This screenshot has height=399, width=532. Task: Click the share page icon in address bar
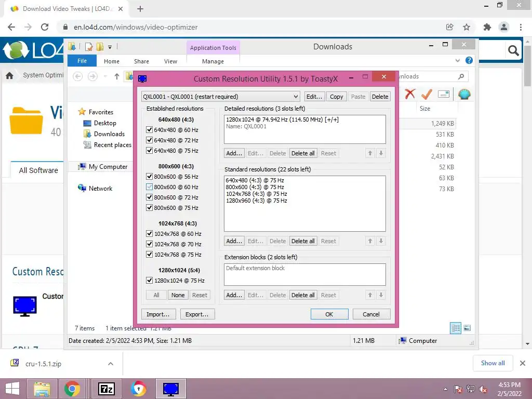point(449,27)
